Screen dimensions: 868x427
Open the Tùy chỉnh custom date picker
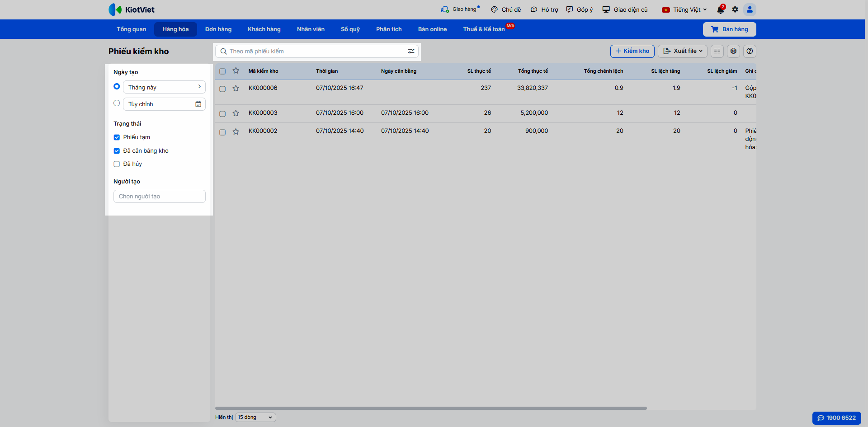click(x=164, y=104)
